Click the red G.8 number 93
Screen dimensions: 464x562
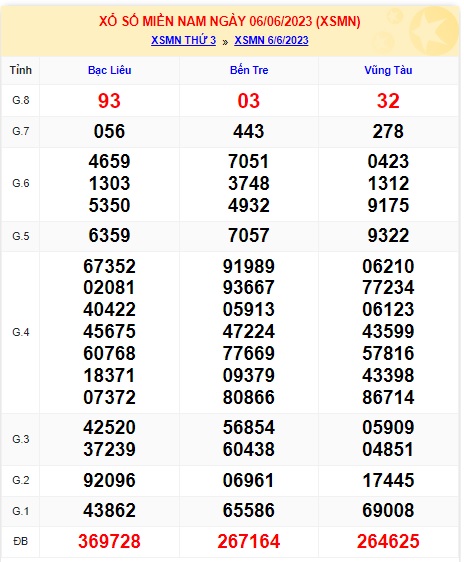(x=109, y=101)
